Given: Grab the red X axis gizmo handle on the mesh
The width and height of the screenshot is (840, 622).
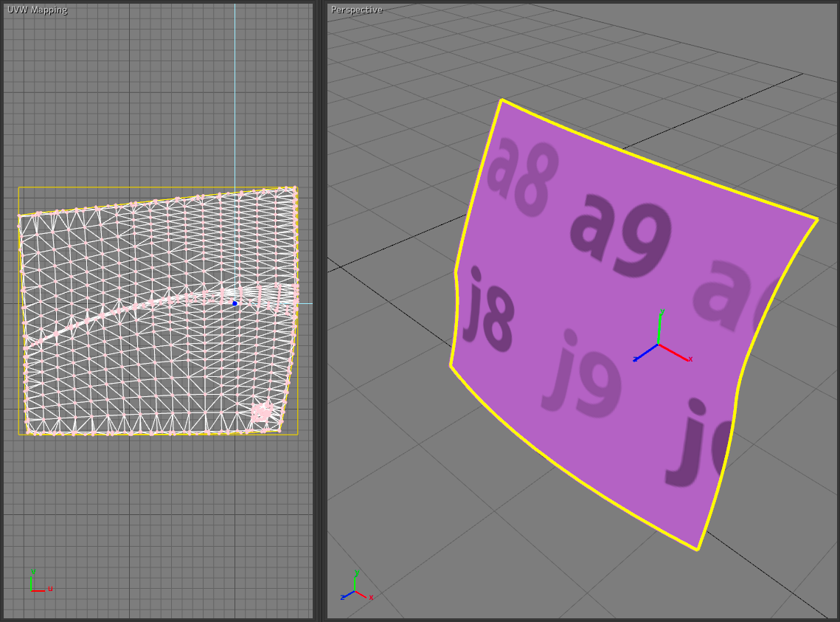Looking at the screenshot, I should (x=677, y=353).
